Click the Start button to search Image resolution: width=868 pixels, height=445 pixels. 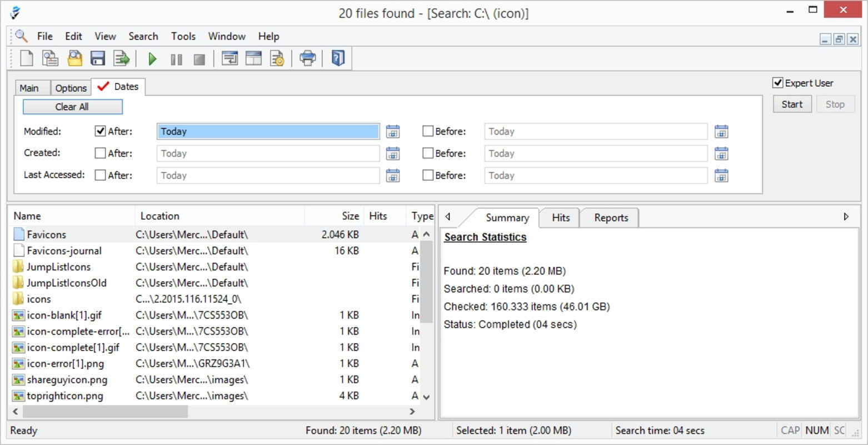tap(792, 104)
